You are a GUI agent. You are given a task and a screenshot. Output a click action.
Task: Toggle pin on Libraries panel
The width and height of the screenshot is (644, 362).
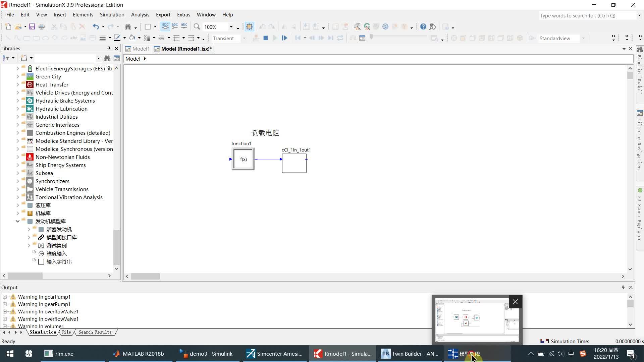click(x=109, y=49)
